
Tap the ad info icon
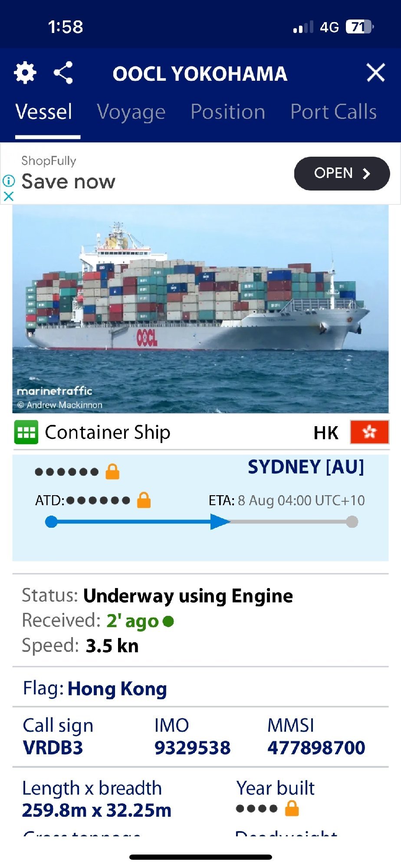tap(9, 181)
